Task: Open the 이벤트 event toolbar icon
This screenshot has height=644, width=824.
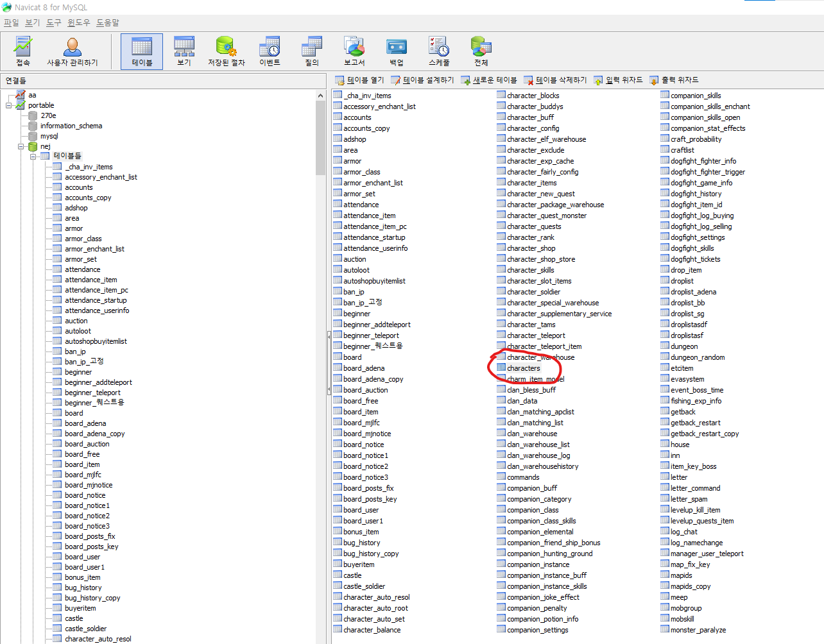Action: (x=270, y=51)
